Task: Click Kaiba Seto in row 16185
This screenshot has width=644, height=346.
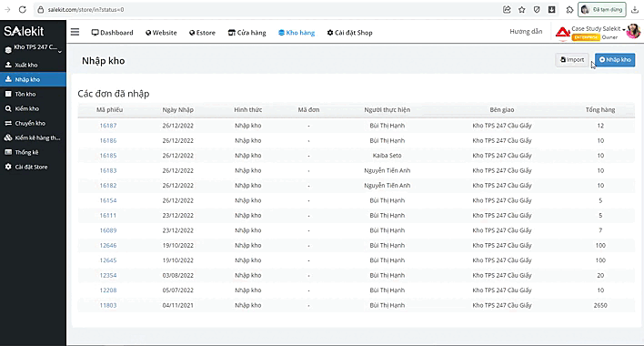Action: coord(387,156)
